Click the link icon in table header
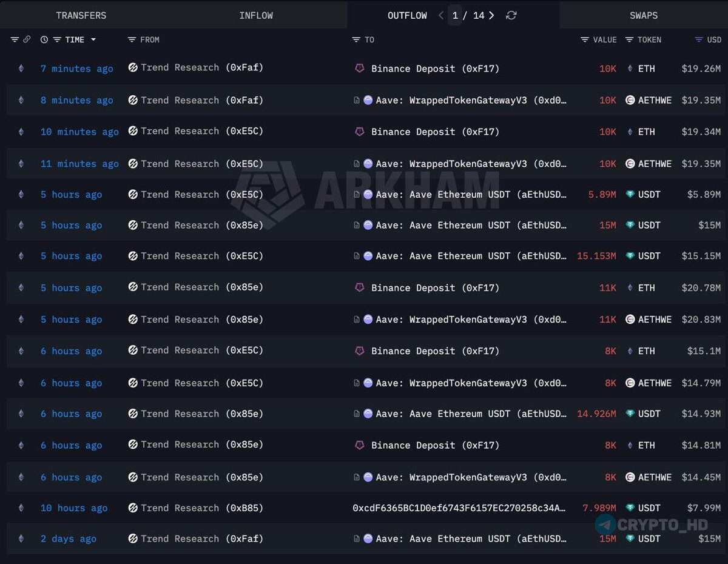 pos(27,39)
